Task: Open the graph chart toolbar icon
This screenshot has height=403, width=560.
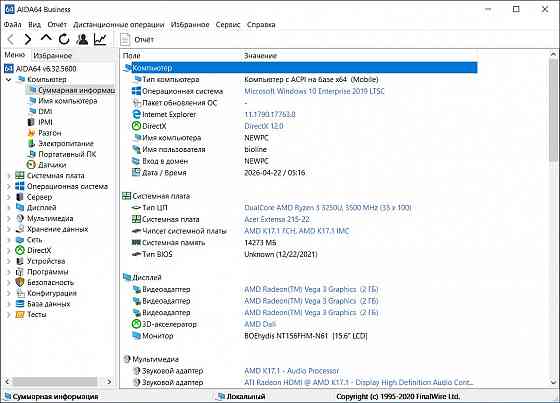Action: pyautogui.click(x=100, y=39)
